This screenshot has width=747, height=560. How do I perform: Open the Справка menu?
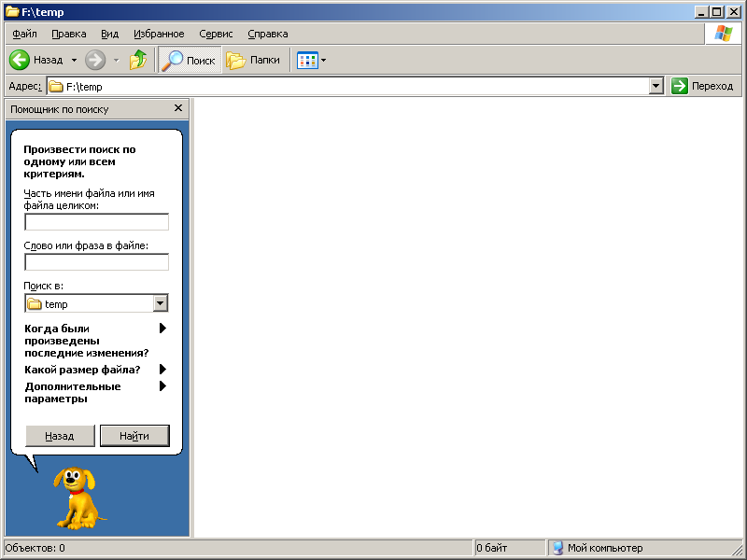(x=268, y=34)
